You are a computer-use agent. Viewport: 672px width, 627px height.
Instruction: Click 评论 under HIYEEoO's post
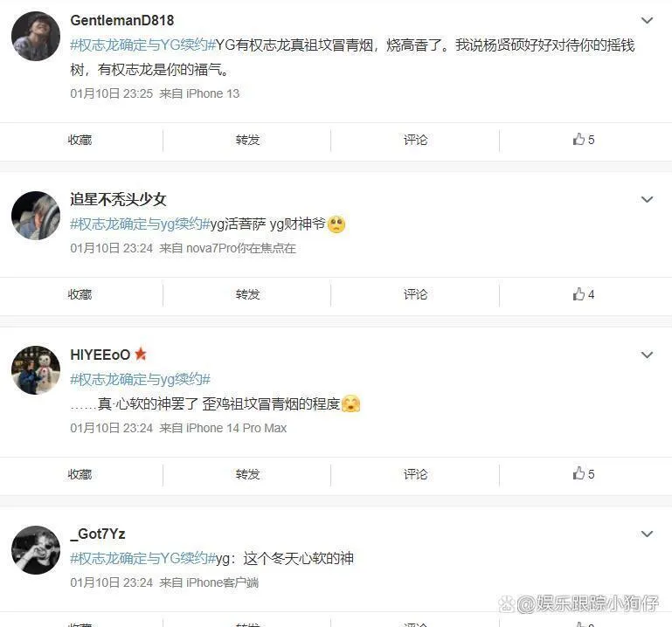pos(415,474)
